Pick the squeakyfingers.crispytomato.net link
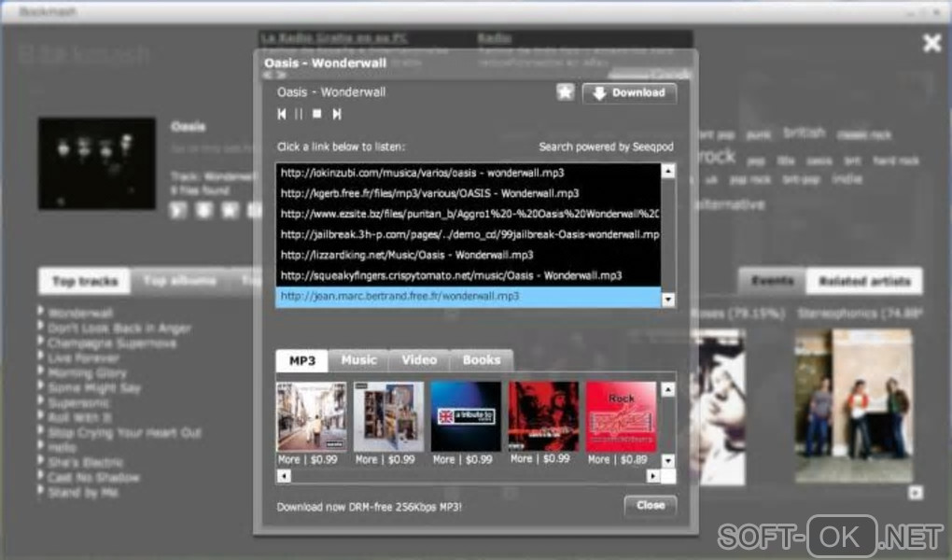 point(469,275)
